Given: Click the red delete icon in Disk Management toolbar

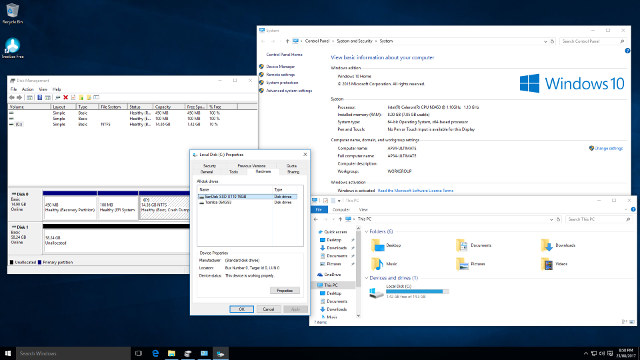Looking at the screenshot, I should coord(65,98).
